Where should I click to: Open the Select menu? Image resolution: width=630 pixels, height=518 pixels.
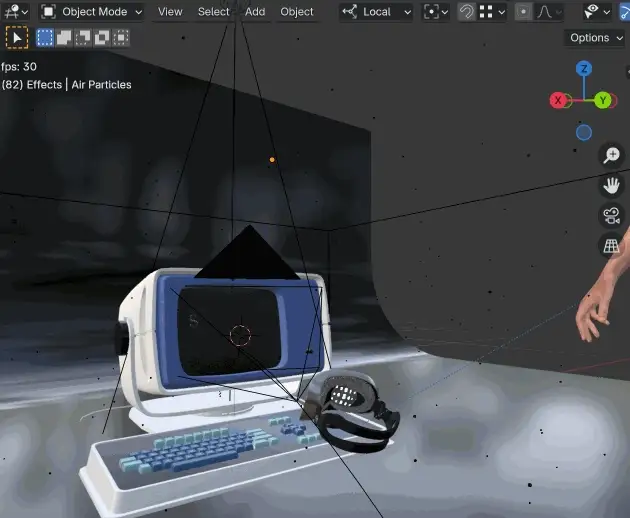coord(213,12)
